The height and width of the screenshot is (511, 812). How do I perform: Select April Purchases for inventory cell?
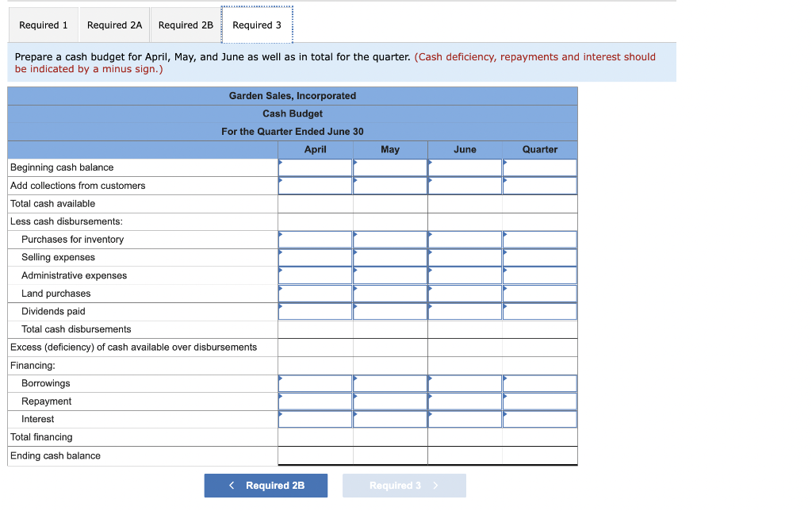(316, 240)
